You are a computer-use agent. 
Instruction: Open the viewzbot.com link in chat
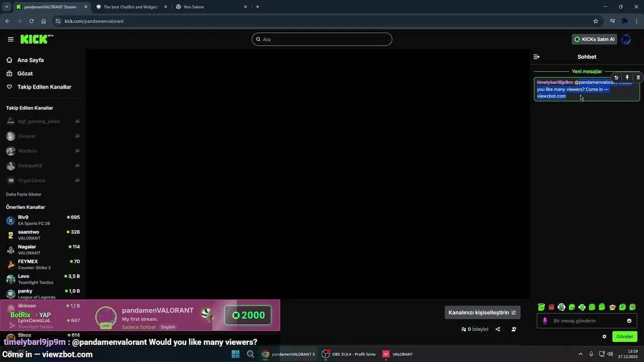coord(551,96)
